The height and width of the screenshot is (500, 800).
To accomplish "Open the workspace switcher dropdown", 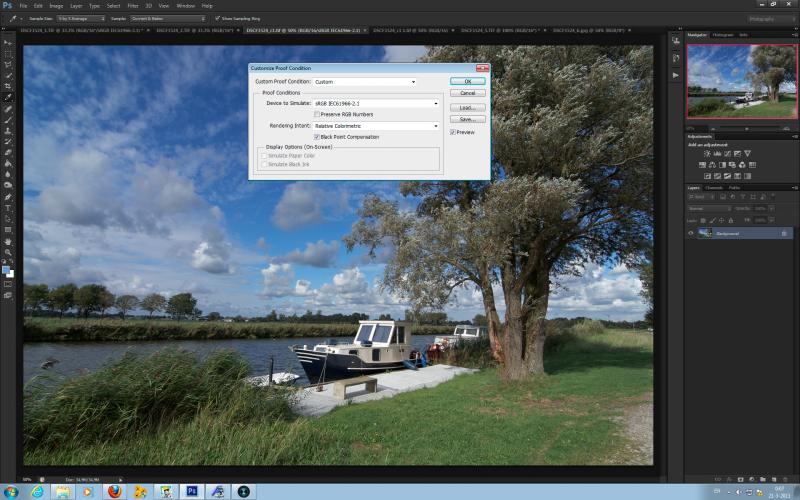I will pos(771,19).
